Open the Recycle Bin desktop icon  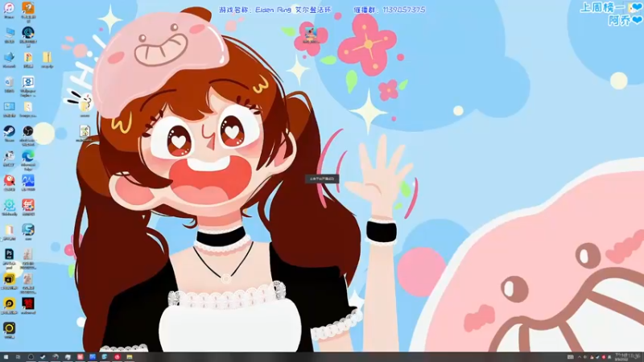[9, 82]
